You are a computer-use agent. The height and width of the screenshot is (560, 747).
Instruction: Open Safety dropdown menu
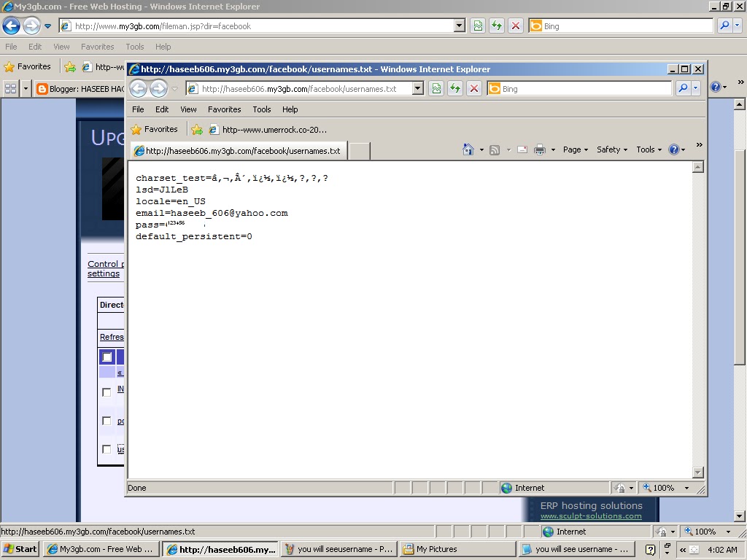[x=612, y=149]
